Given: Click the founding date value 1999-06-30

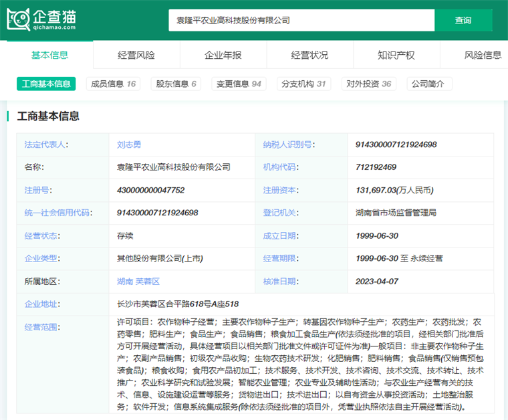Looking at the screenshot, I should [377, 235].
